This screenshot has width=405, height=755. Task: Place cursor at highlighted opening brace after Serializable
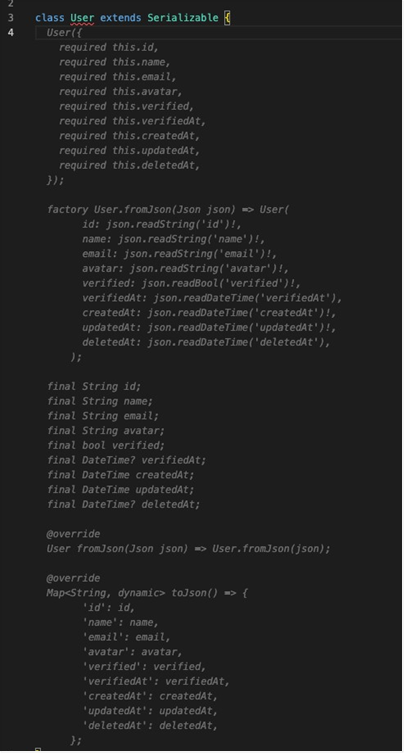(x=227, y=18)
